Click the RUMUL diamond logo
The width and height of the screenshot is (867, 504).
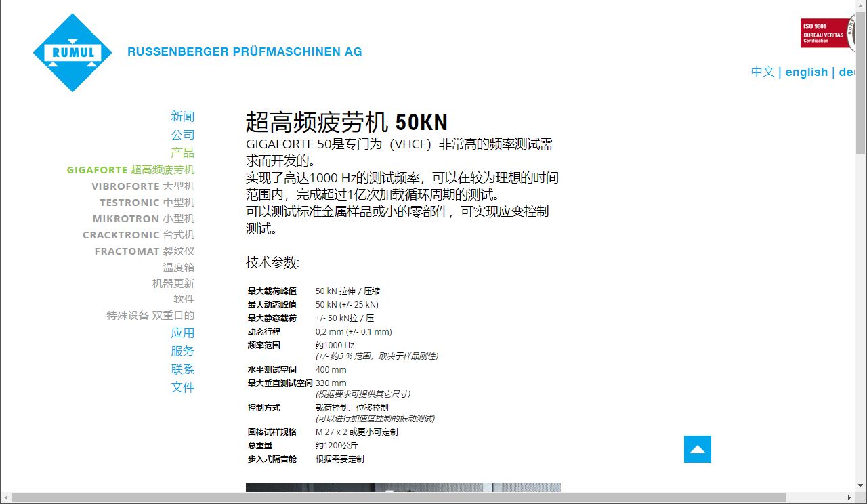click(x=73, y=53)
